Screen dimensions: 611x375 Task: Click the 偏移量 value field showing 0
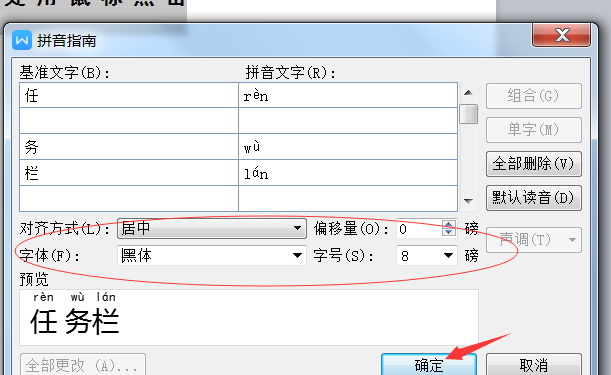[x=419, y=228]
